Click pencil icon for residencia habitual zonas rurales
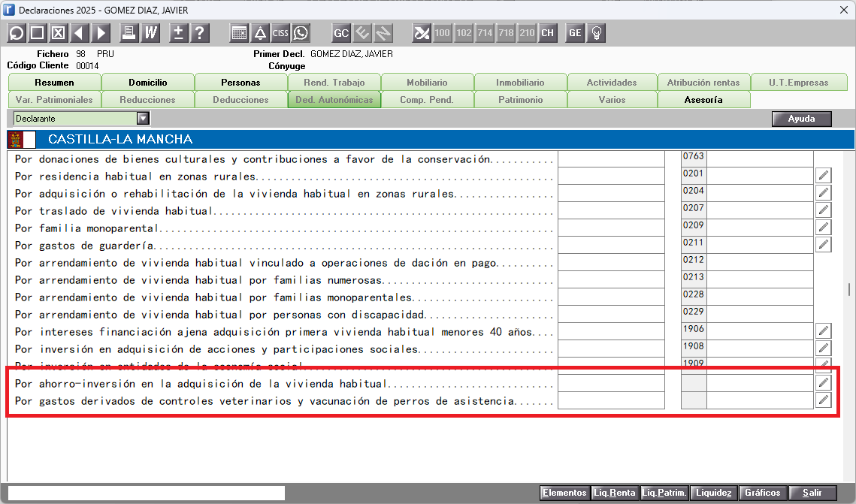Image resolution: width=856 pixels, height=504 pixels. (824, 176)
